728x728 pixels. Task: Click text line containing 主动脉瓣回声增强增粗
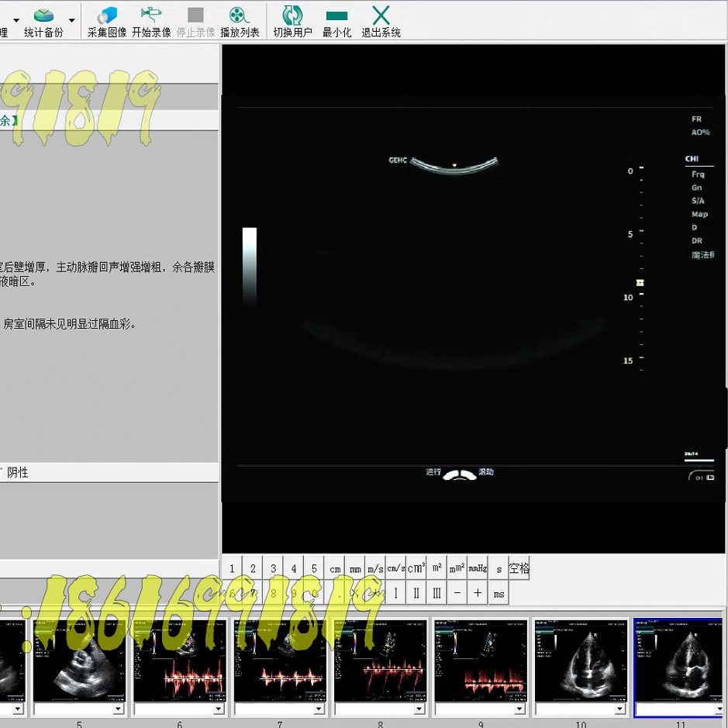click(x=107, y=267)
